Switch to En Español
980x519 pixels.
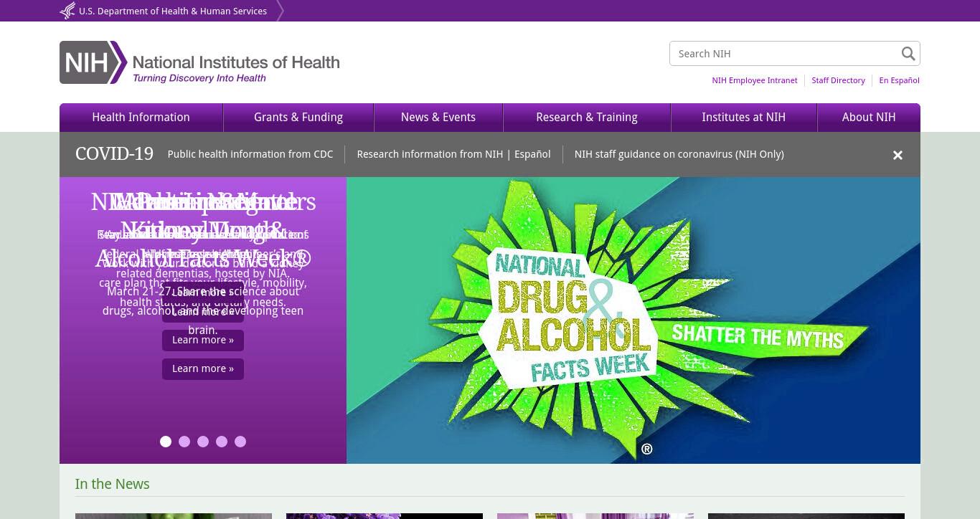899,80
